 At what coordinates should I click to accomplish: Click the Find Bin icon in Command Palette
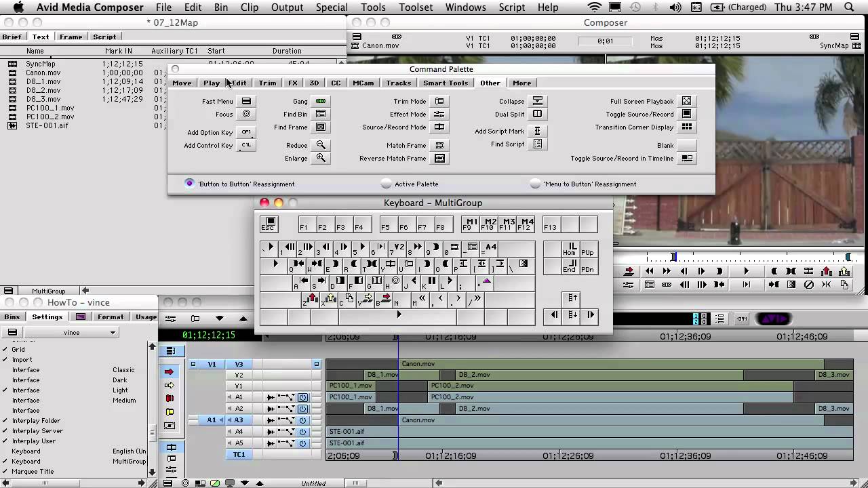(321, 114)
